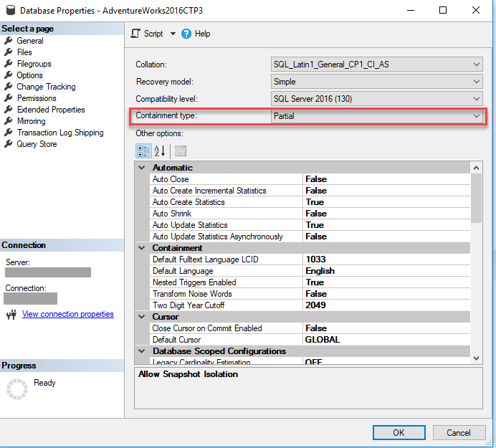Click the OK button

click(x=399, y=432)
